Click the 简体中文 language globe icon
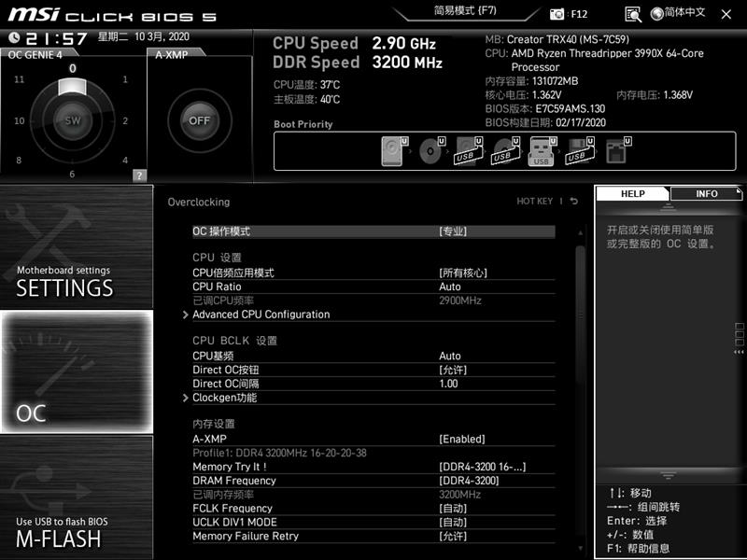Viewport: 747px width, 560px height. click(658, 14)
